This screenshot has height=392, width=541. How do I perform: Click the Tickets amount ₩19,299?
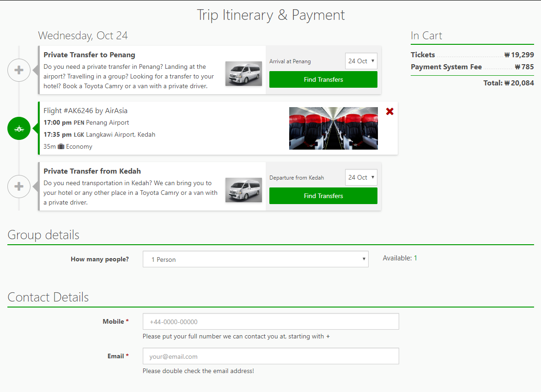[x=519, y=55]
